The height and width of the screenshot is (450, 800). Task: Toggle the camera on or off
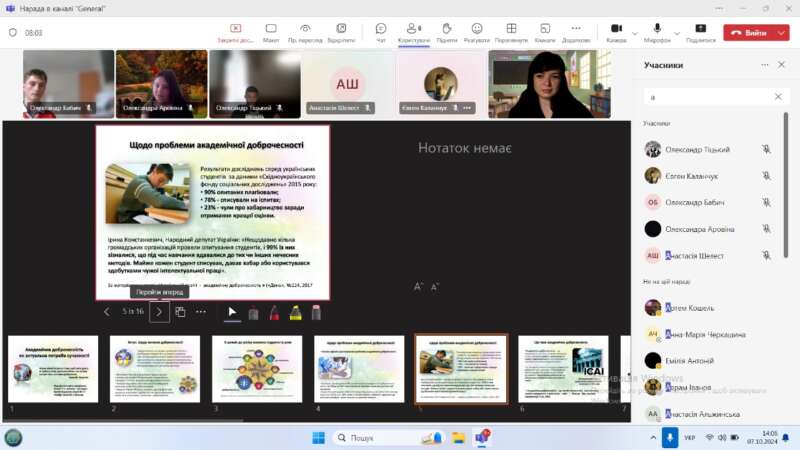coord(616,29)
